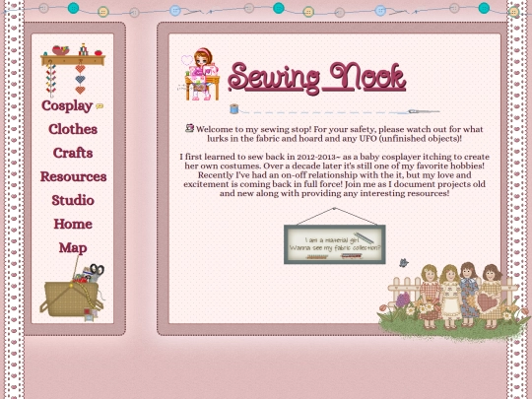Image resolution: width=532 pixels, height=399 pixels.
Task: Return to Home via sidebar
Action: [73, 224]
